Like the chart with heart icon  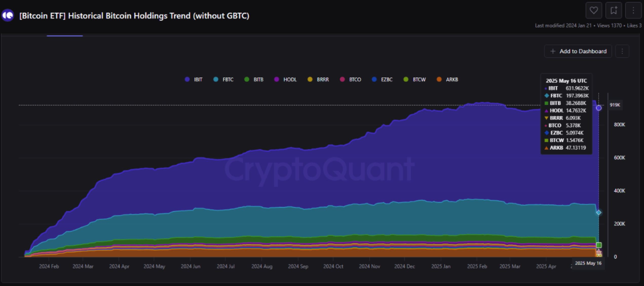tap(594, 10)
